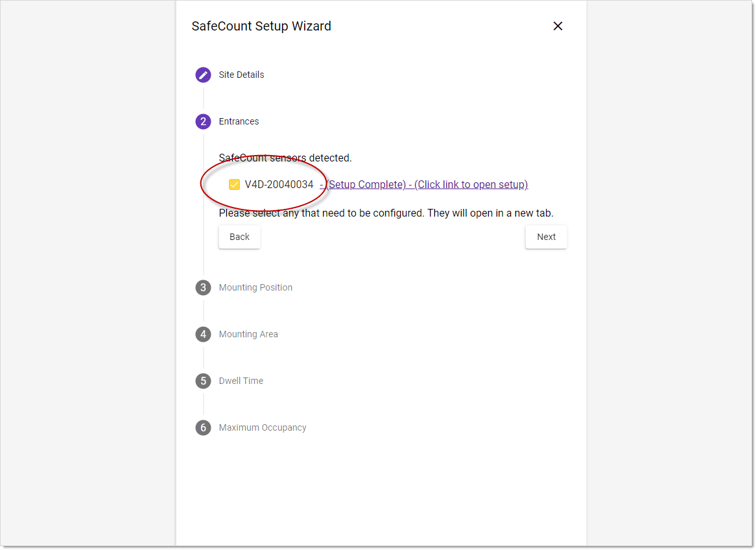Viewport: 756px width, 550px height.
Task: Toggle the V4D-20040034 sensor checkbox
Action: point(234,185)
